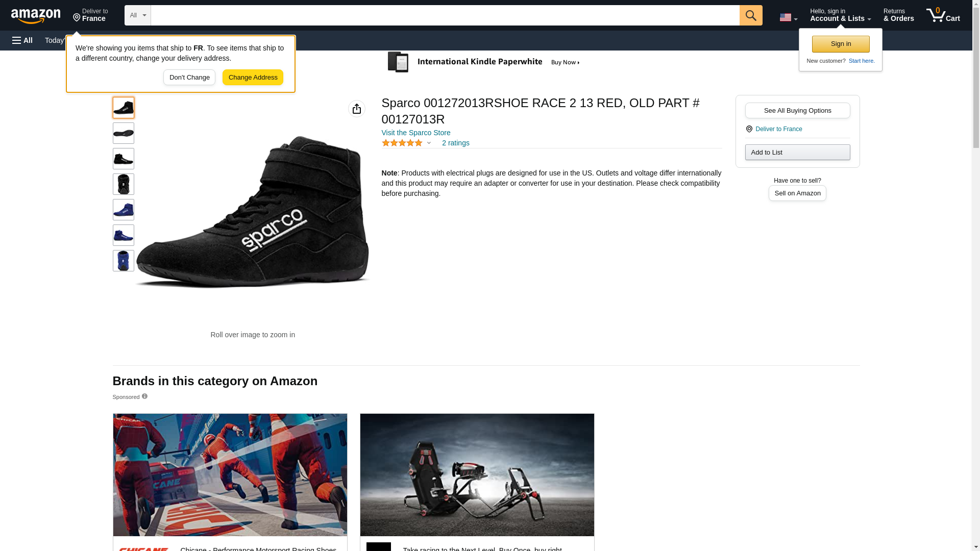The width and height of the screenshot is (980, 551).
Task: Open the All hamburger menu
Action: (22, 40)
